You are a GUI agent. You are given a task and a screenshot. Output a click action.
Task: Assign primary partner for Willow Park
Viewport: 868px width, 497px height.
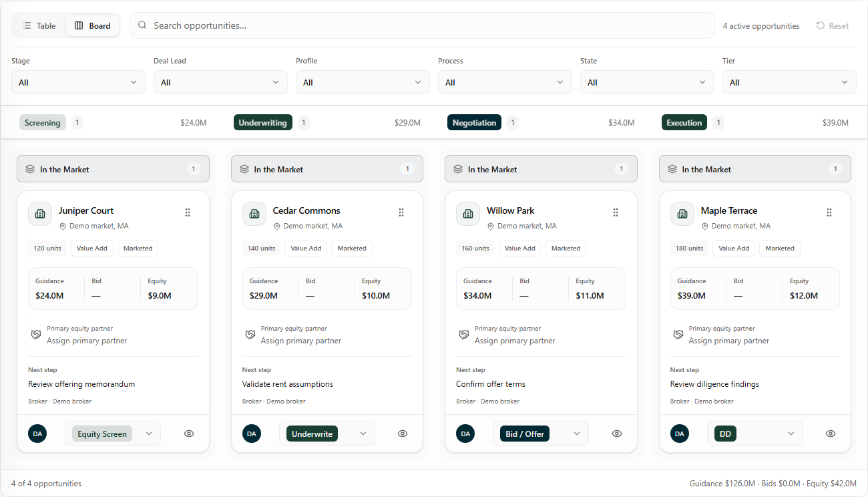point(515,341)
